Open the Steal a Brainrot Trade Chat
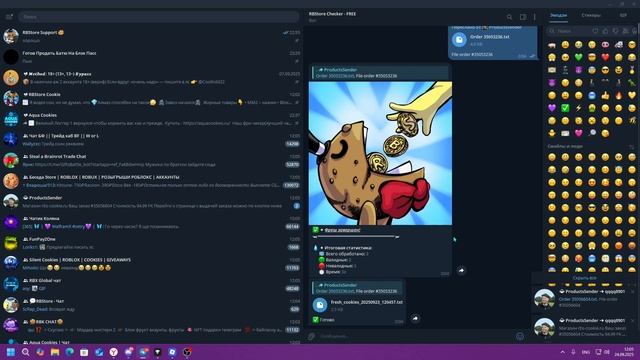Viewport: 640px width, 360px height. [x=151, y=160]
